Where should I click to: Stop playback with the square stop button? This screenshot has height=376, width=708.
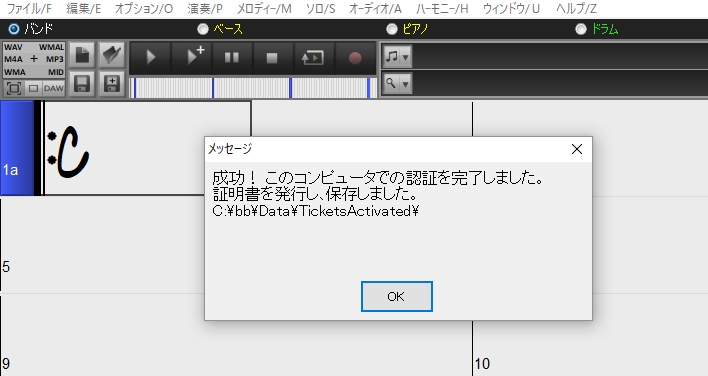[x=272, y=58]
